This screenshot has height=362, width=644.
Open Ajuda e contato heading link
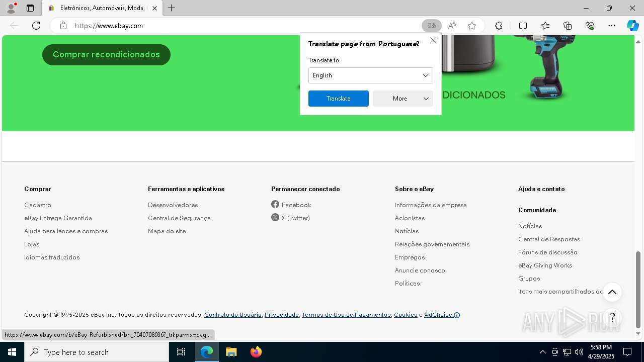point(541,189)
